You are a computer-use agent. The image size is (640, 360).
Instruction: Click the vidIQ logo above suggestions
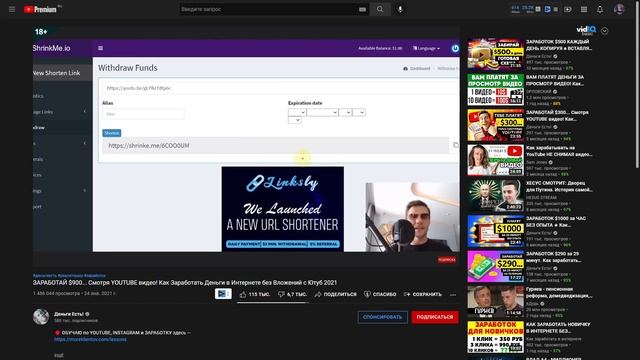pyautogui.click(x=586, y=30)
